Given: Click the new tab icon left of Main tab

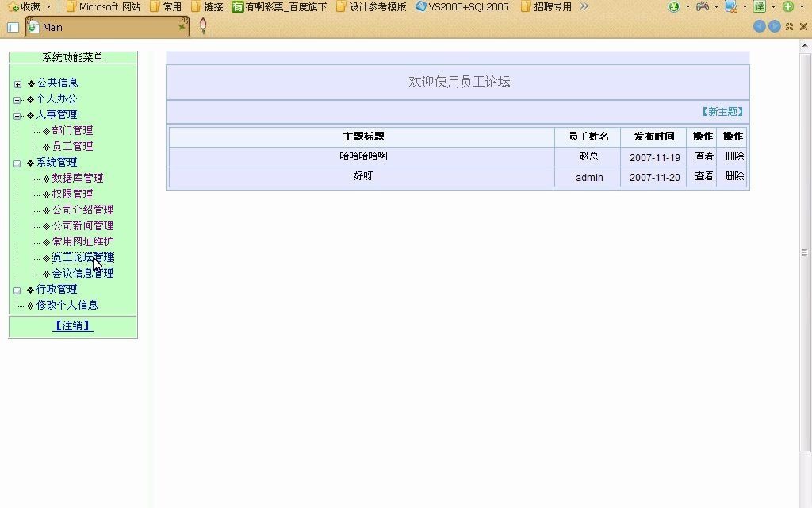Looking at the screenshot, I should [x=13, y=26].
